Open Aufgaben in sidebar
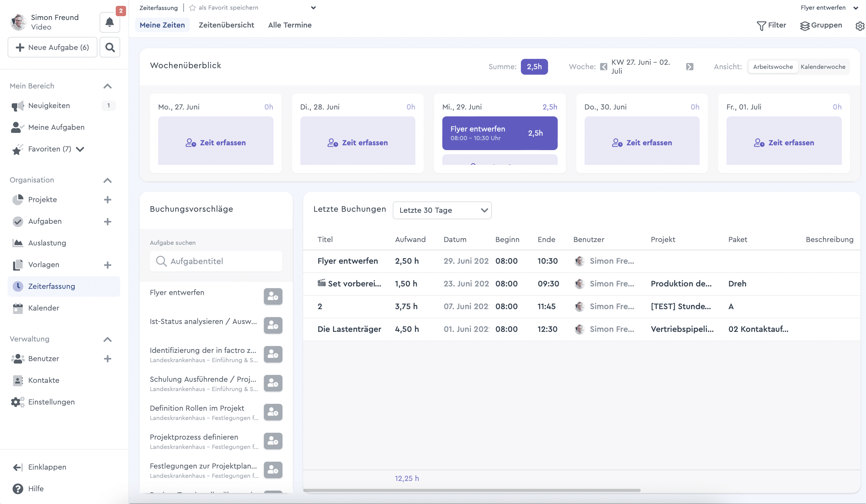 coord(45,221)
